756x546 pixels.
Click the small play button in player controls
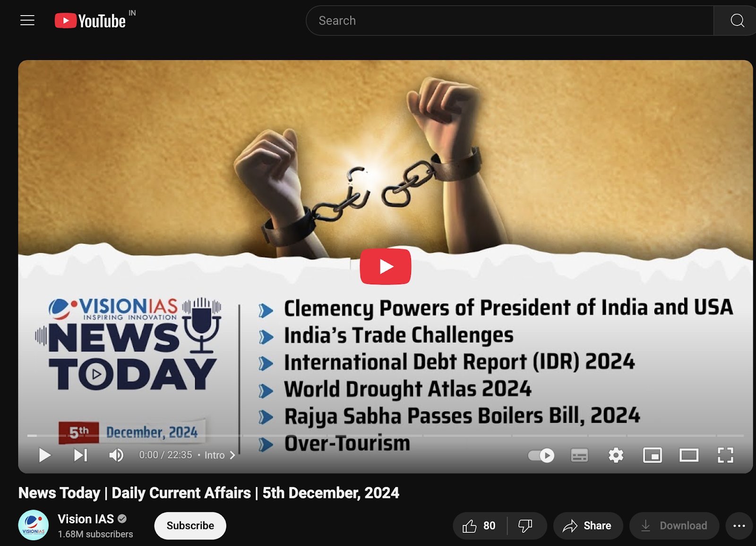[45, 455]
